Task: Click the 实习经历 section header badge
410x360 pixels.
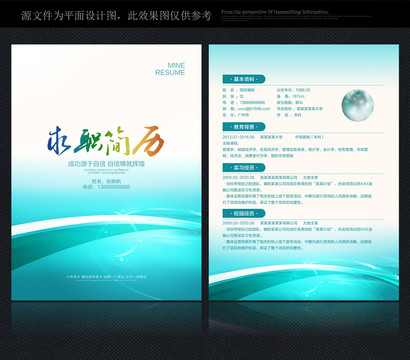Action: coord(244,167)
